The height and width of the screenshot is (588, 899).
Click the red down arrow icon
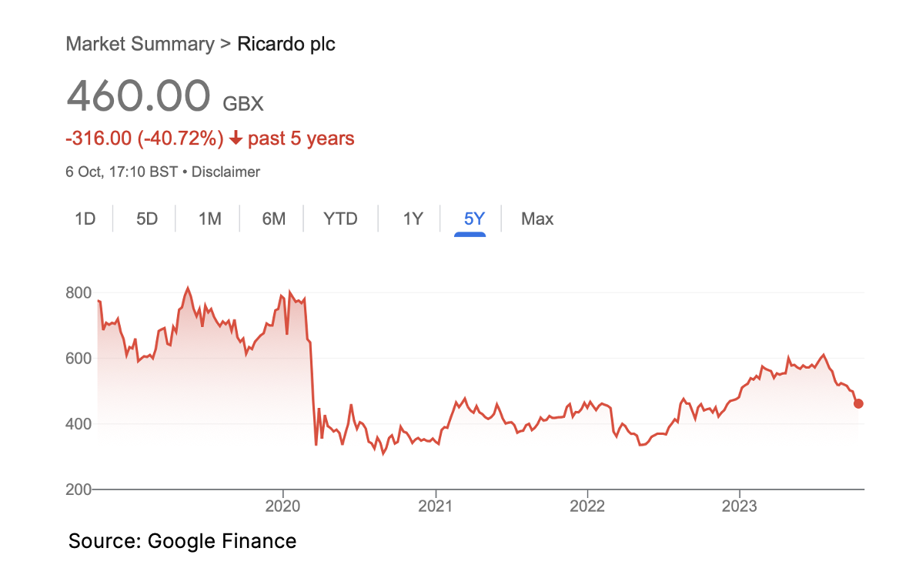click(236, 139)
